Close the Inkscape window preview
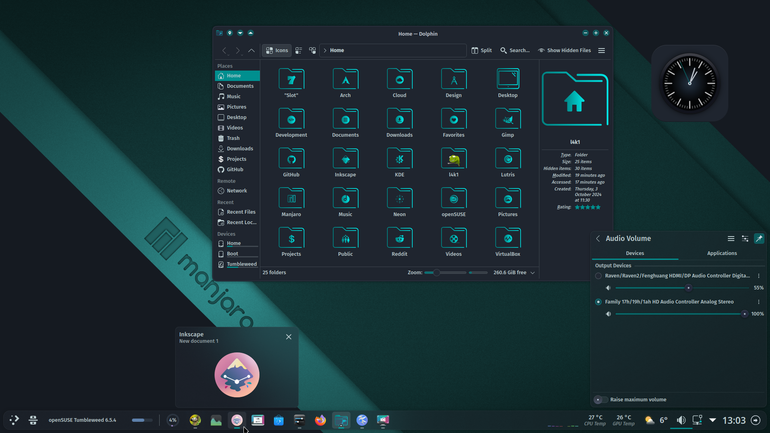The image size is (770, 433). 289,337
